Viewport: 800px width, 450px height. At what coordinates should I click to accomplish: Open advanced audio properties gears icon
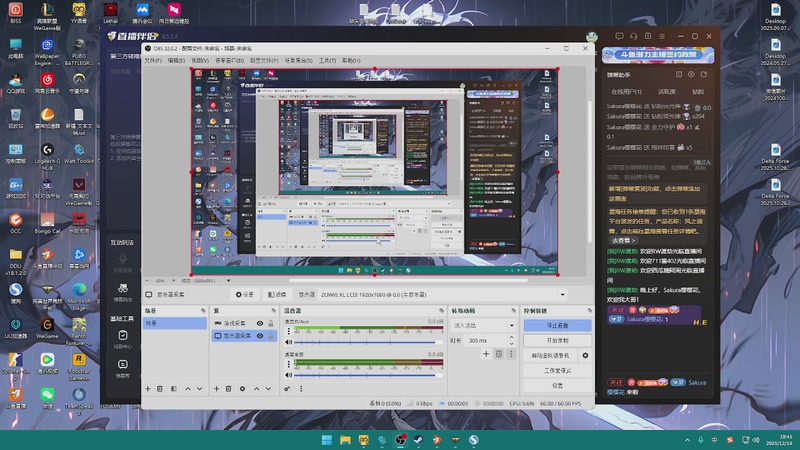287,389
